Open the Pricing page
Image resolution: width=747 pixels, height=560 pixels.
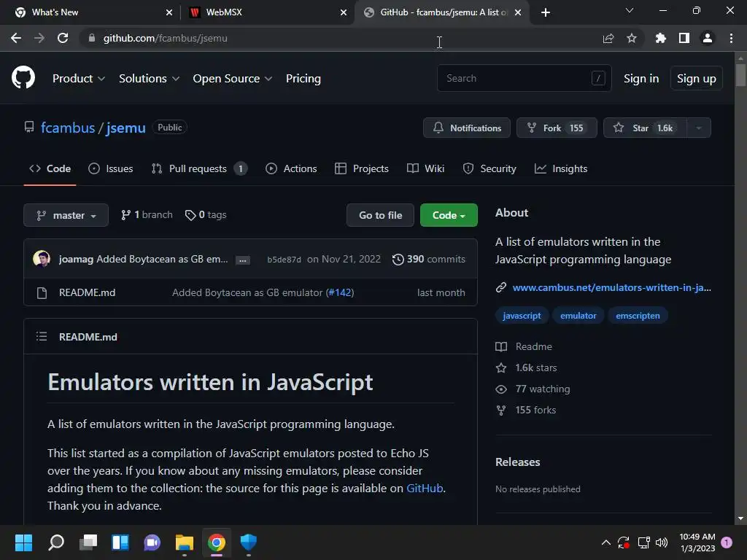(303, 79)
